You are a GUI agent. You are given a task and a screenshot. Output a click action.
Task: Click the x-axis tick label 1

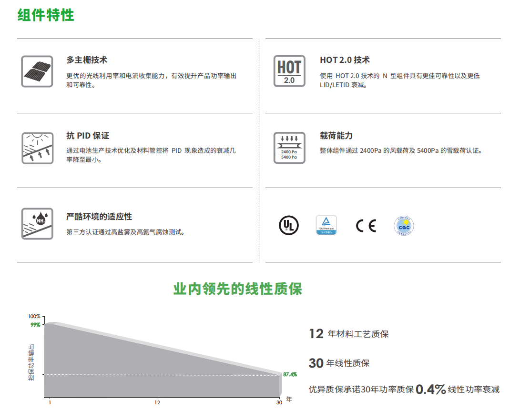coord(50,403)
